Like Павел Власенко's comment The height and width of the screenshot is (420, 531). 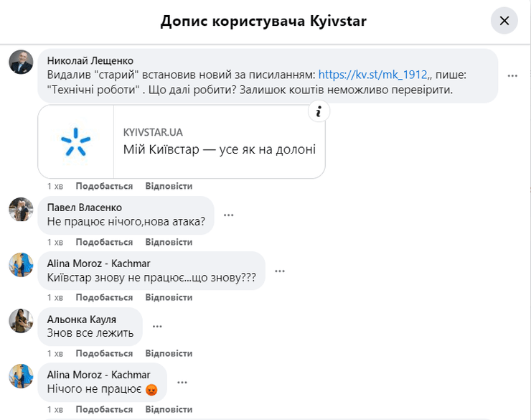(x=104, y=242)
